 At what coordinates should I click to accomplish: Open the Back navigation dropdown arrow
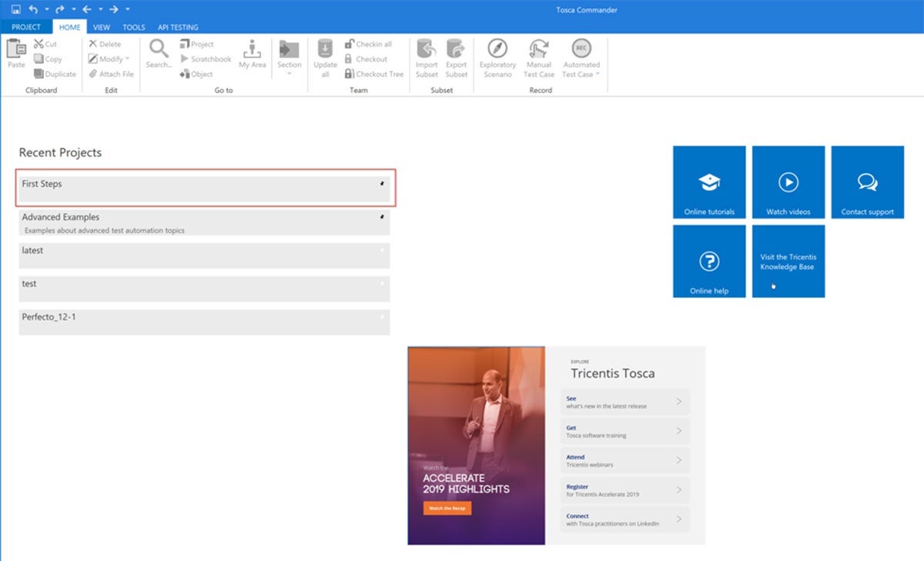(100, 9)
